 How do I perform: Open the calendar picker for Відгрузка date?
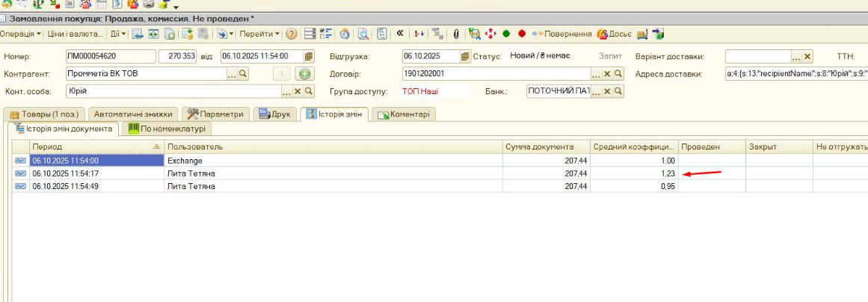coord(465,56)
